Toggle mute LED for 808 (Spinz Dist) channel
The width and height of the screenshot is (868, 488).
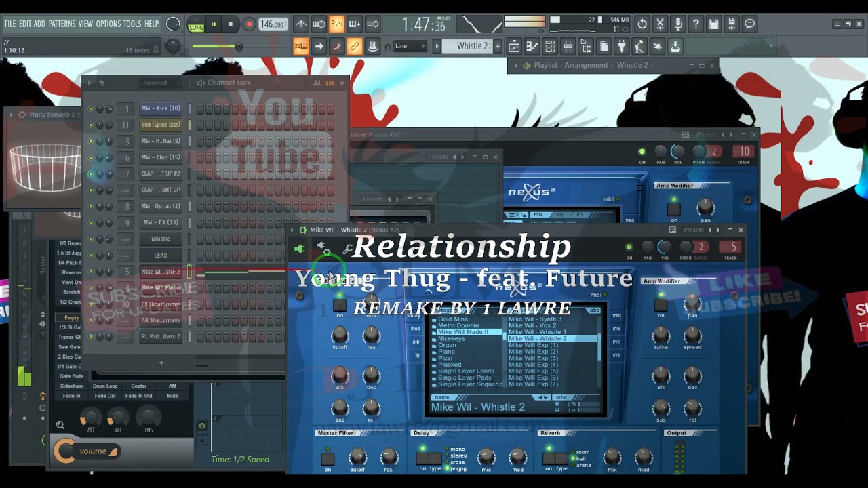(x=90, y=125)
